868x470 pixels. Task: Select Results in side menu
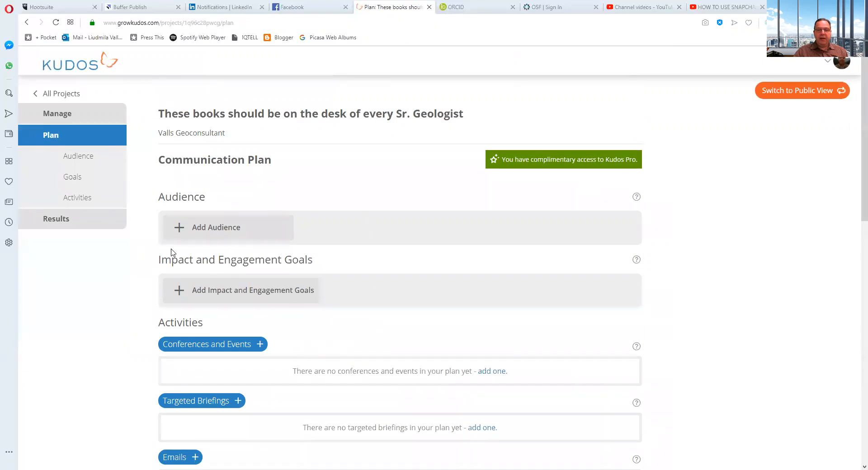pyautogui.click(x=72, y=219)
